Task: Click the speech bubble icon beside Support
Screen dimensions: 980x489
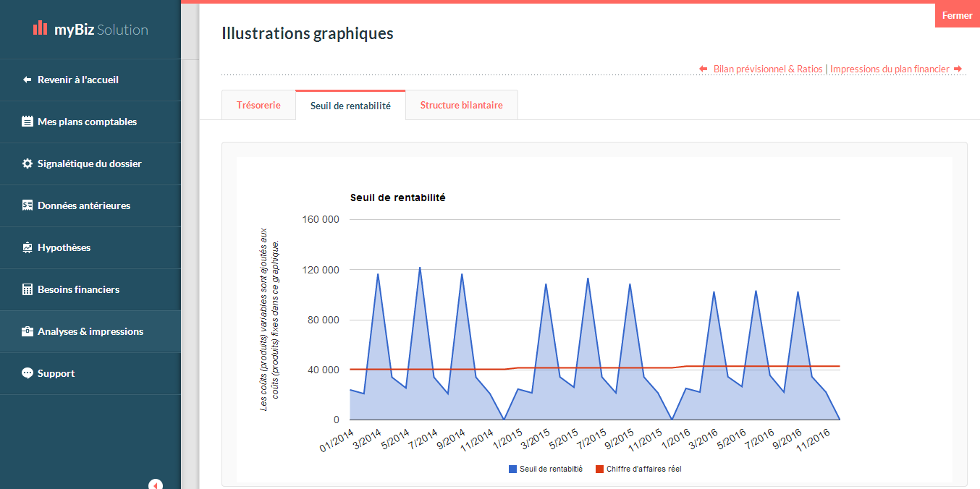Action: point(28,373)
